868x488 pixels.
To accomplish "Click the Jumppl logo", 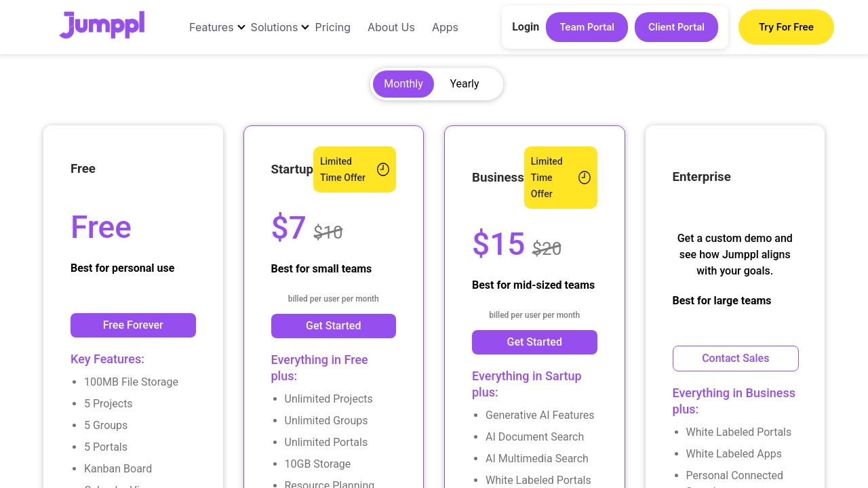I will [102, 25].
